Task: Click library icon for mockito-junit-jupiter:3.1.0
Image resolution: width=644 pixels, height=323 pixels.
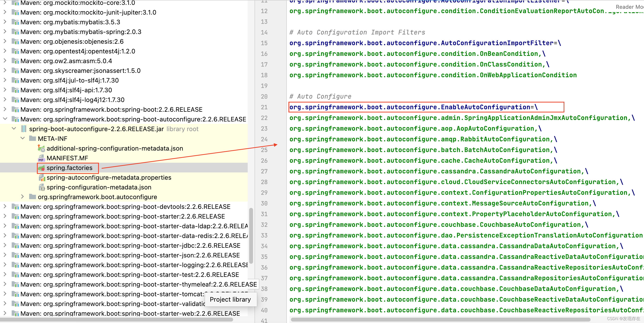Action: pyautogui.click(x=15, y=12)
